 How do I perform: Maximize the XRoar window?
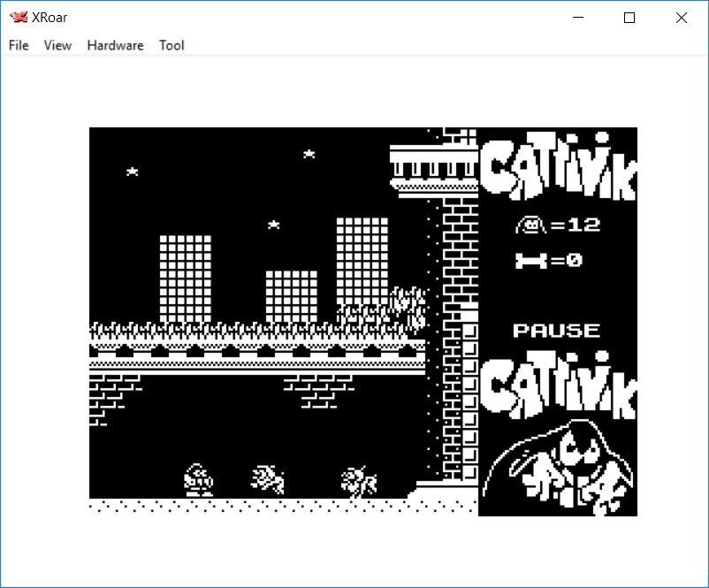[629, 18]
